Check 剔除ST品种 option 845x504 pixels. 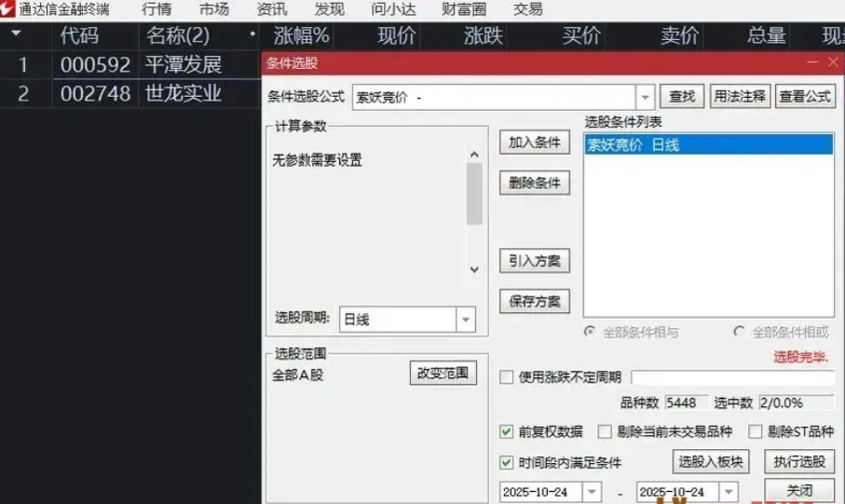pos(756,431)
